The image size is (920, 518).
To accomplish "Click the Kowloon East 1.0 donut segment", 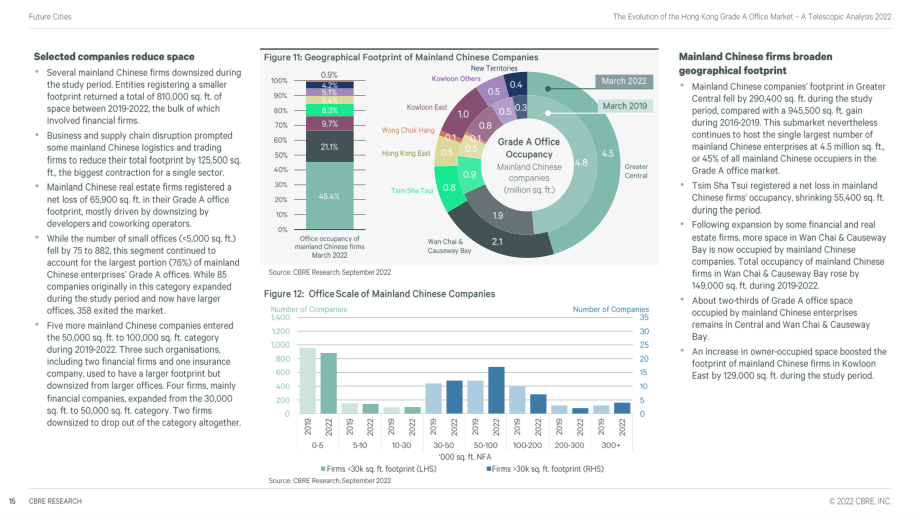I will (x=464, y=114).
